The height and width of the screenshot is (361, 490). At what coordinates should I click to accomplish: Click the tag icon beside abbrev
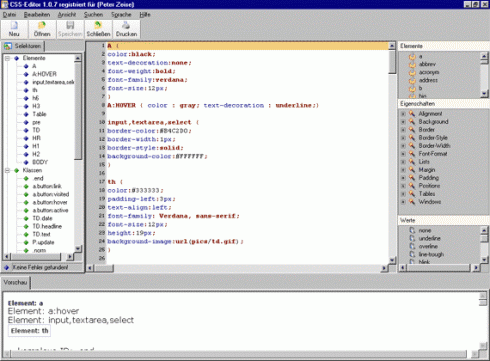coord(412,64)
